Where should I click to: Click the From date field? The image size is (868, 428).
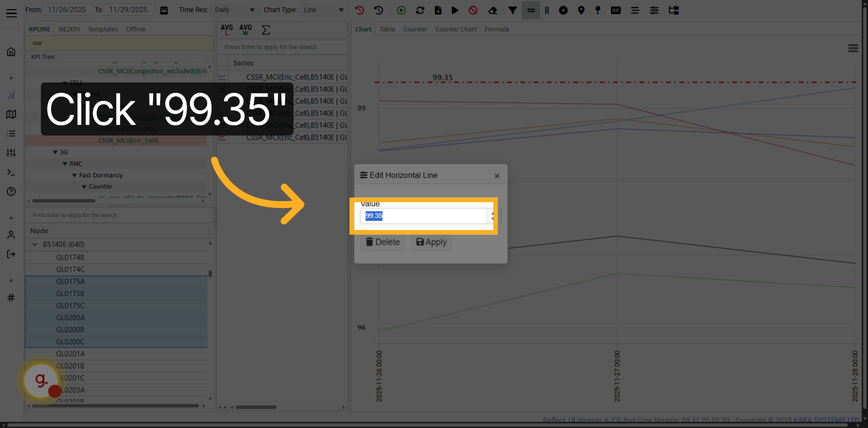click(x=67, y=10)
